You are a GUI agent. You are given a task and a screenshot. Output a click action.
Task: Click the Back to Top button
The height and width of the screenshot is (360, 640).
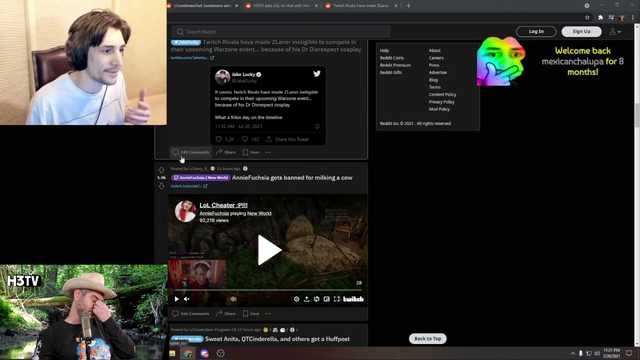tap(428, 339)
